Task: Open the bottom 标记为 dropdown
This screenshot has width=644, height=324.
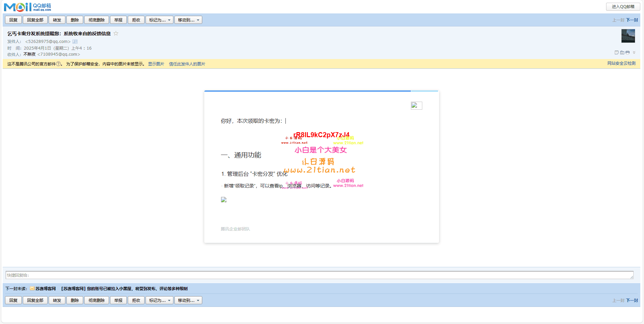Action: pyautogui.click(x=159, y=301)
